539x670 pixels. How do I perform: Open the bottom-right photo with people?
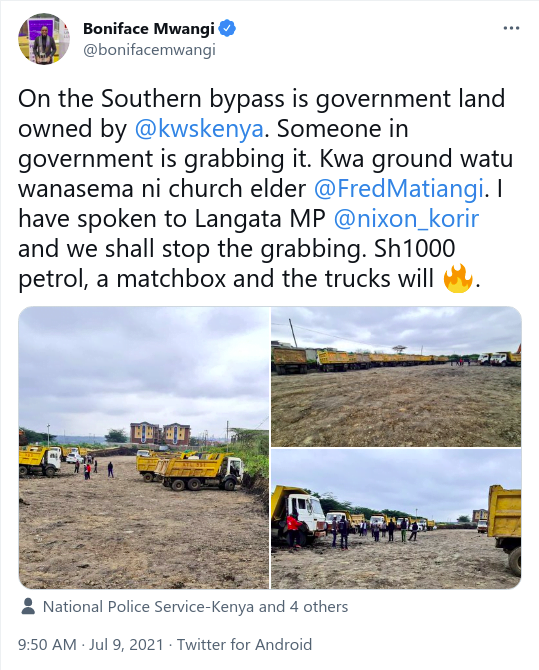tap(396, 519)
